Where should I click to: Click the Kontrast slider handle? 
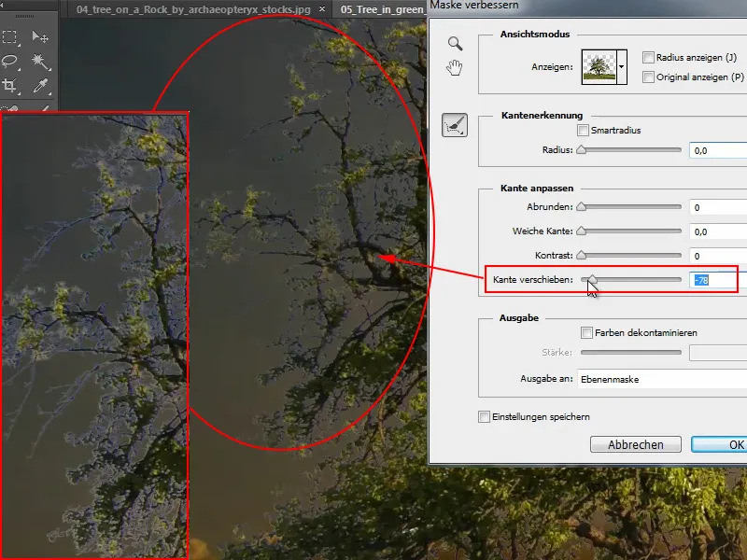click(581, 255)
